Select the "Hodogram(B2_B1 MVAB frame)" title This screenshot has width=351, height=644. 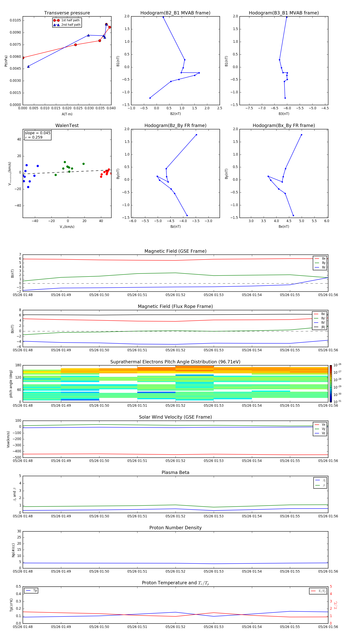(x=175, y=13)
